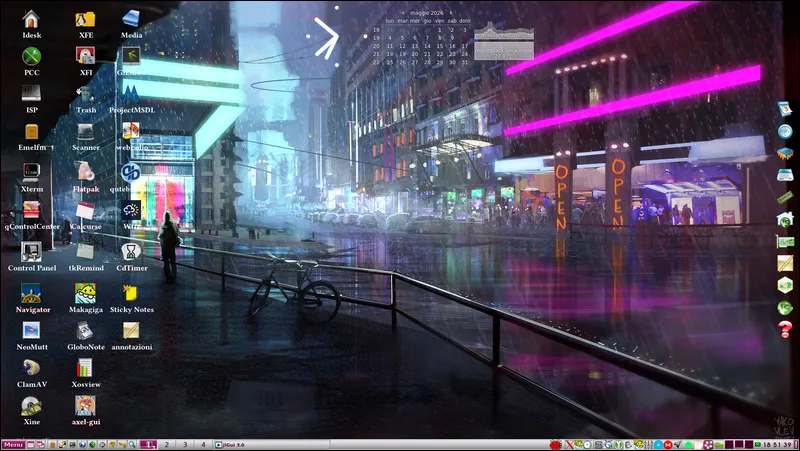Open the Control Panel icon
Screen dimensions: 800x451
tap(31, 252)
